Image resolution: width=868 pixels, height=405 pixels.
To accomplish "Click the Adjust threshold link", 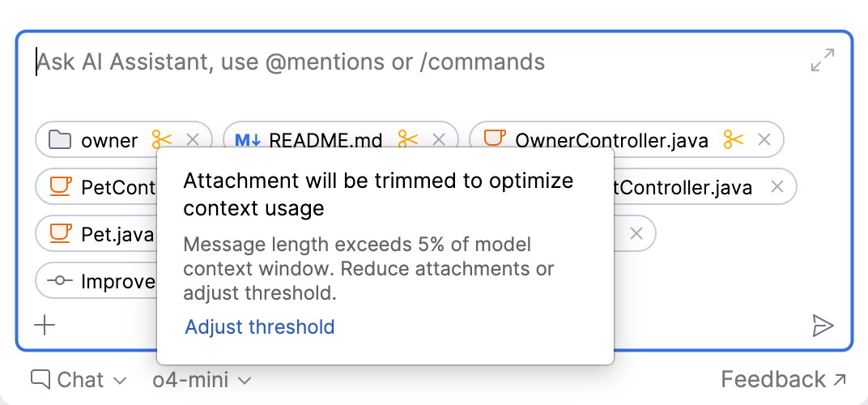I will tap(260, 327).
